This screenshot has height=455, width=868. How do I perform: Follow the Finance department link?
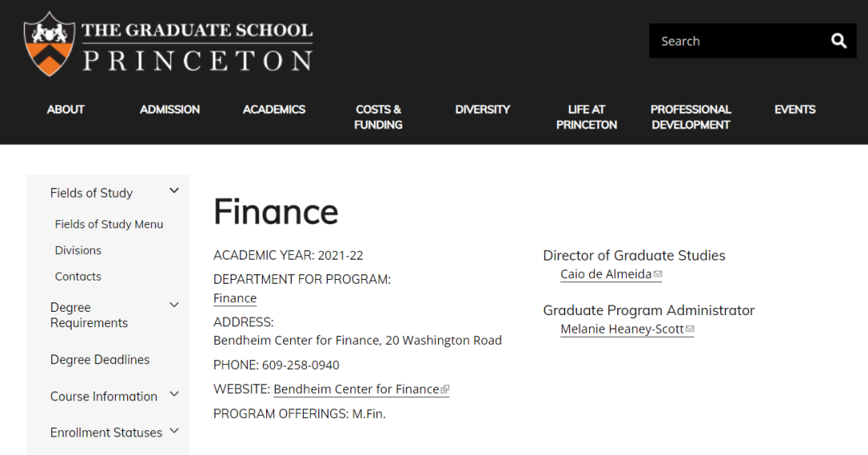click(x=235, y=297)
